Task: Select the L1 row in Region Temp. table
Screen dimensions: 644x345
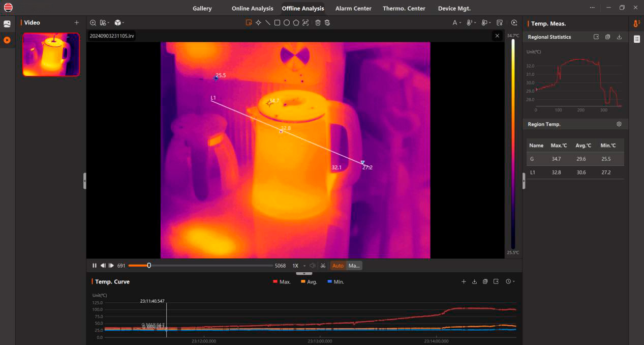Action: [x=575, y=172]
